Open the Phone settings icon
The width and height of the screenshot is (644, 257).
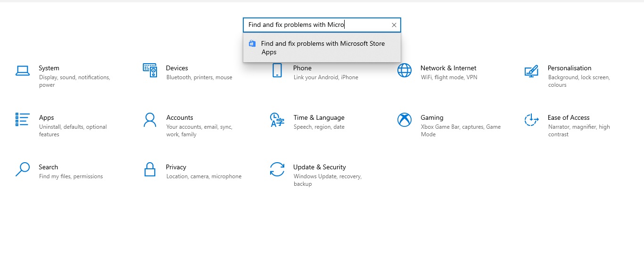(x=277, y=70)
